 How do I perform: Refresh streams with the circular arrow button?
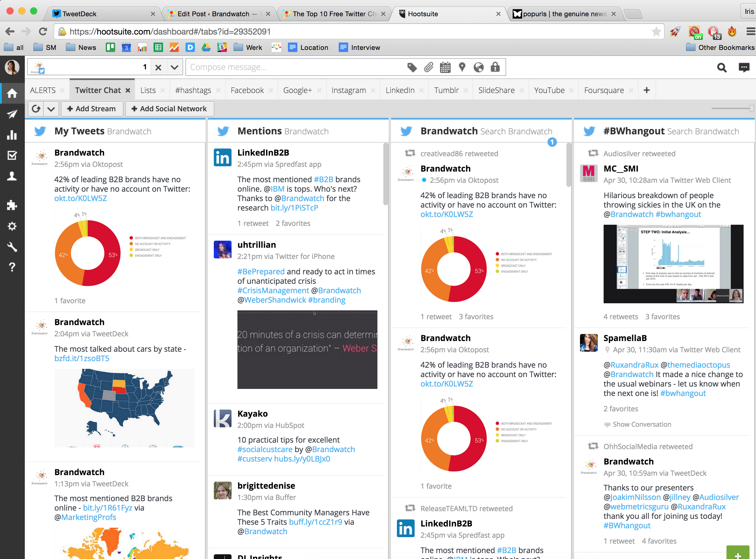(x=36, y=109)
